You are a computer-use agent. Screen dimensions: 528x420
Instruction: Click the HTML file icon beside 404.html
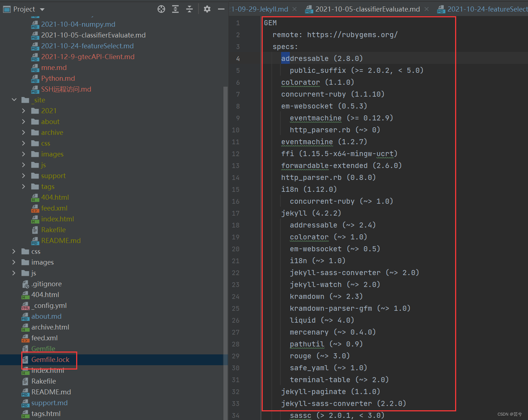pos(25,295)
